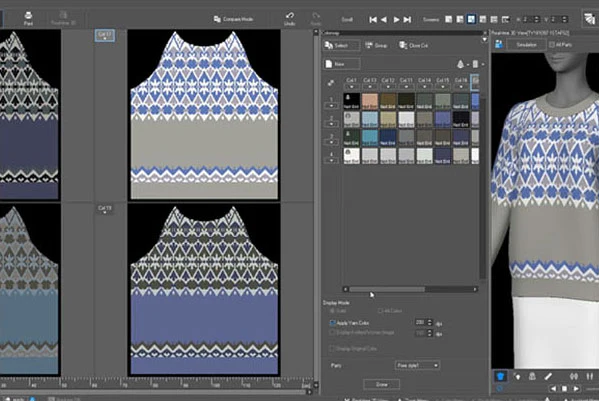This screenshot has width=599, height=401.
Task: Go to next screen with right arrow
Action: click(397, 19)
